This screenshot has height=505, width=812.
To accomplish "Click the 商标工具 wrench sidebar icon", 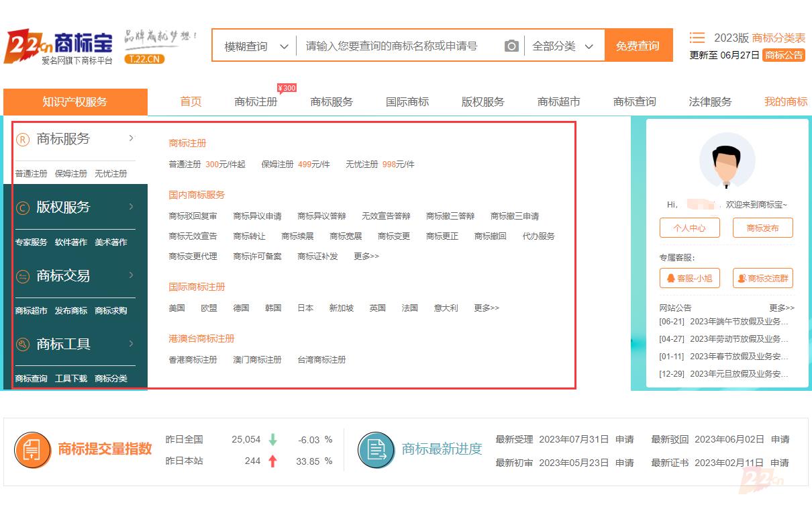I will [x=23, y=345].
